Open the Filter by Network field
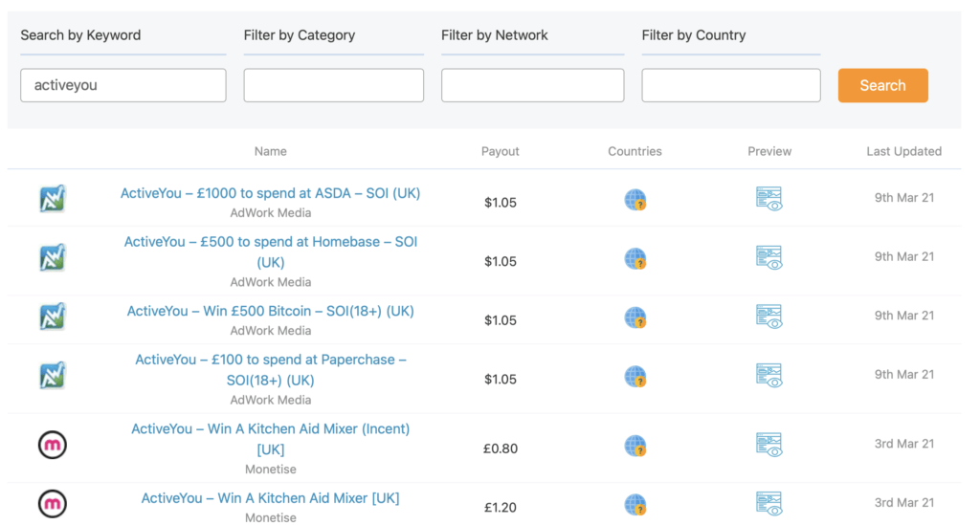 532,85
